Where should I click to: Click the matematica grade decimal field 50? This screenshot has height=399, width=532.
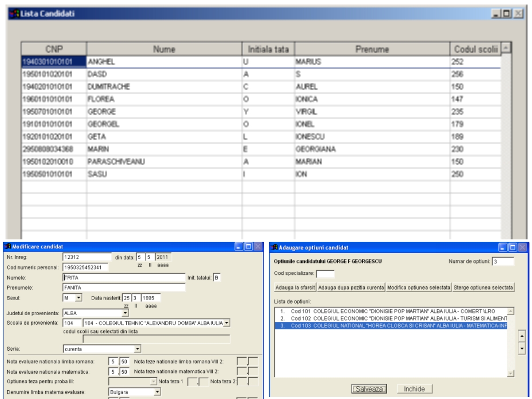pyautogui.click(x=124, y=372)
